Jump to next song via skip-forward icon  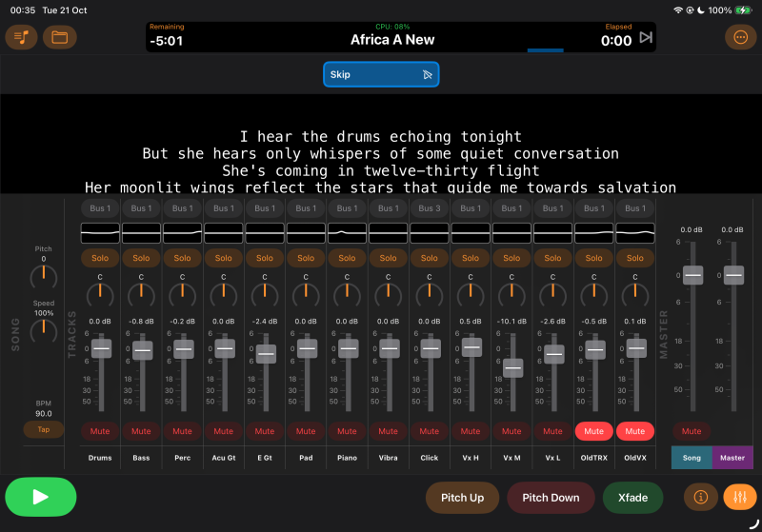(647, 38)
